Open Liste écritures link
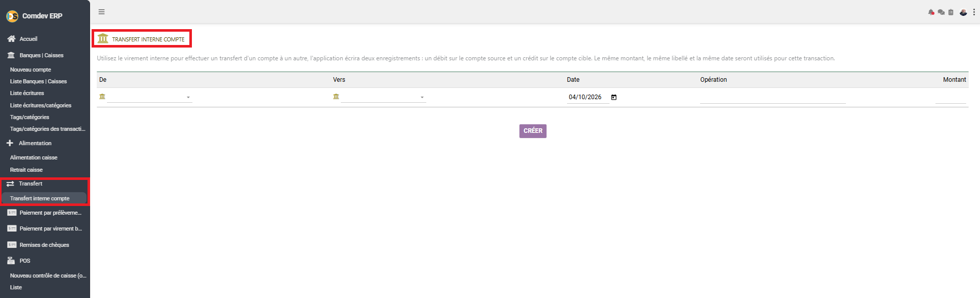Screen dimensions: 980x298 click(x=27, y=93)
